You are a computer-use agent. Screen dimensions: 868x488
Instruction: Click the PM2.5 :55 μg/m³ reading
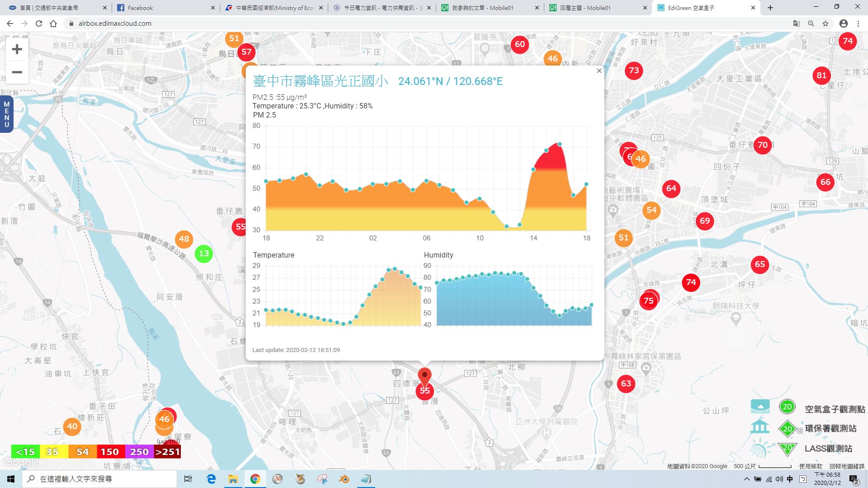pyautogui.click(x=279, y=97)
